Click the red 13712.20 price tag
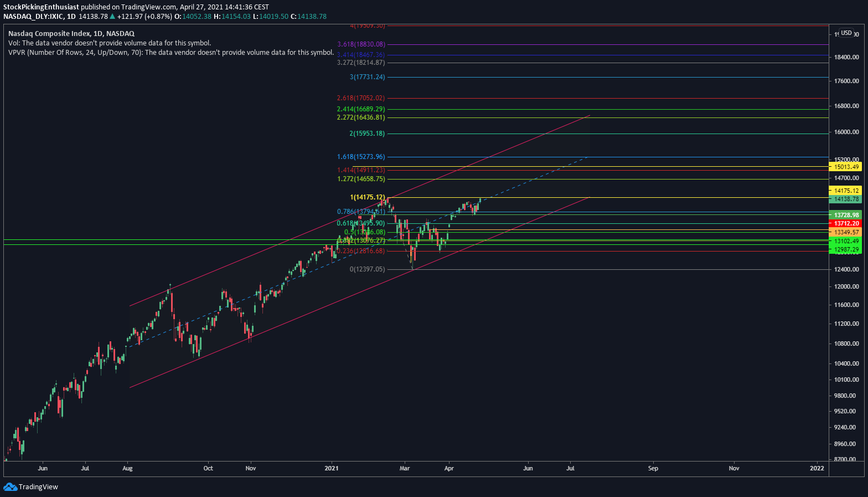Screen dimensions: 868x497 [x=846, y=223]
